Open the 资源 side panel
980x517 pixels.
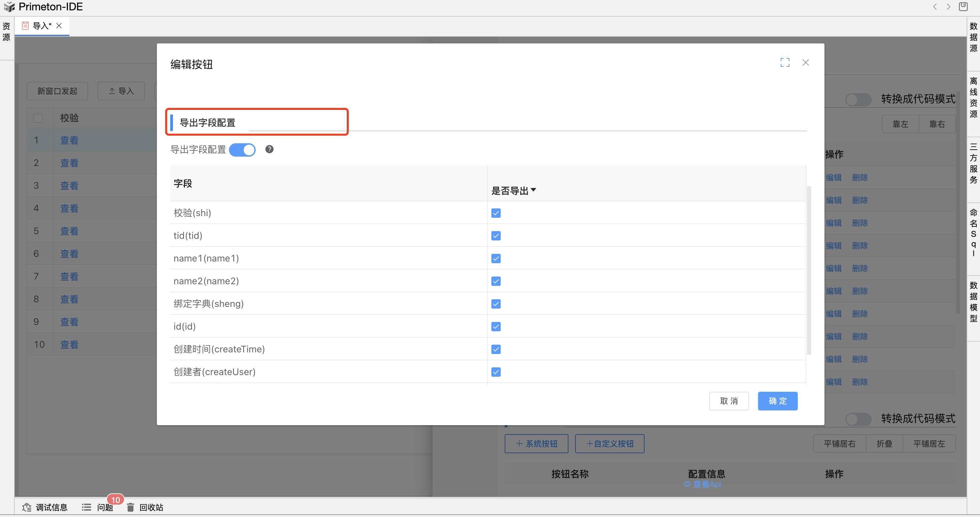coord(6,32)
